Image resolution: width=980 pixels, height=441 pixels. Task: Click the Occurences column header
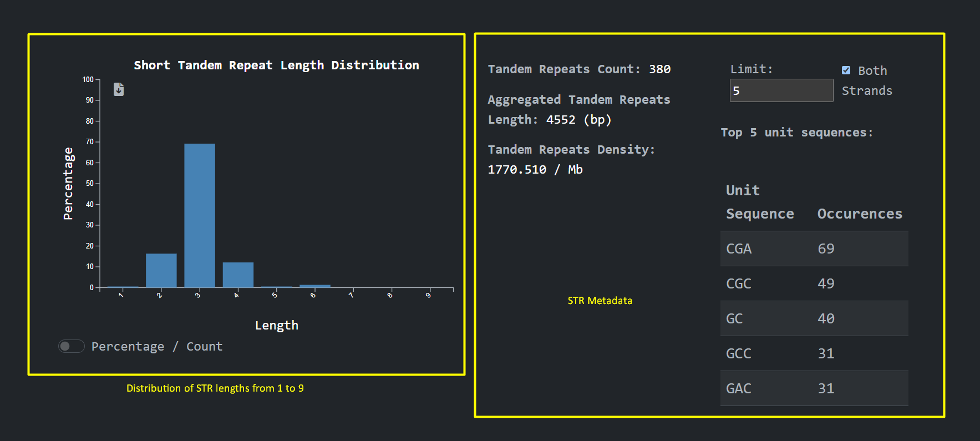[859, 214]
